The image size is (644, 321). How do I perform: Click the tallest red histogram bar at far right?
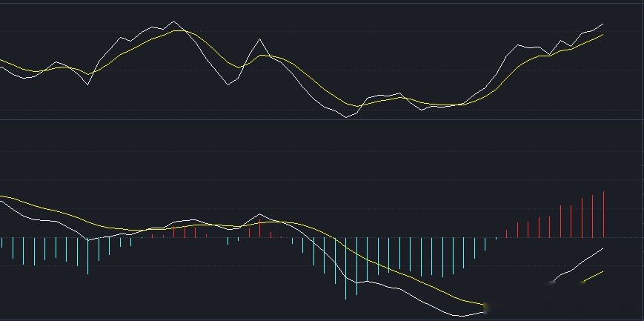(604, 214)
